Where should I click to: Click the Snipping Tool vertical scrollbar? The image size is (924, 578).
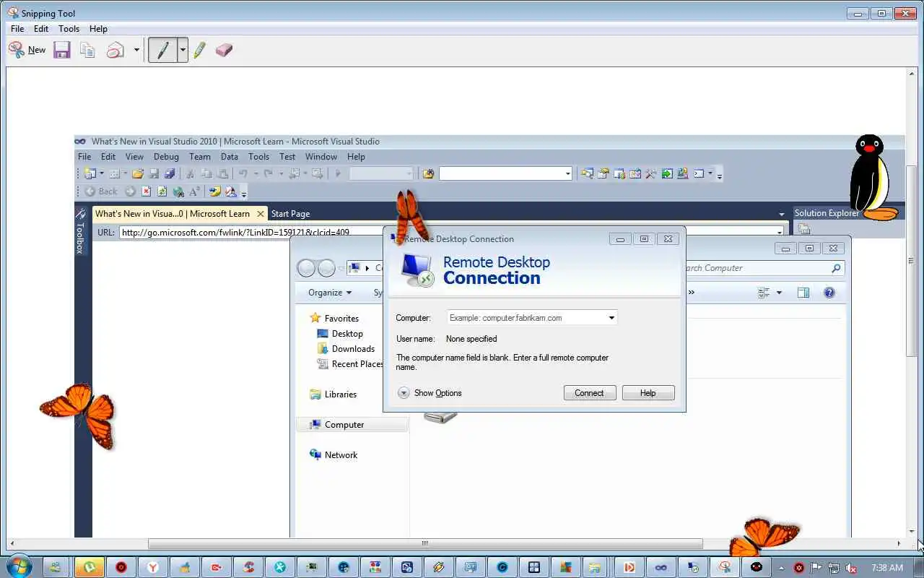coord(912,261)
